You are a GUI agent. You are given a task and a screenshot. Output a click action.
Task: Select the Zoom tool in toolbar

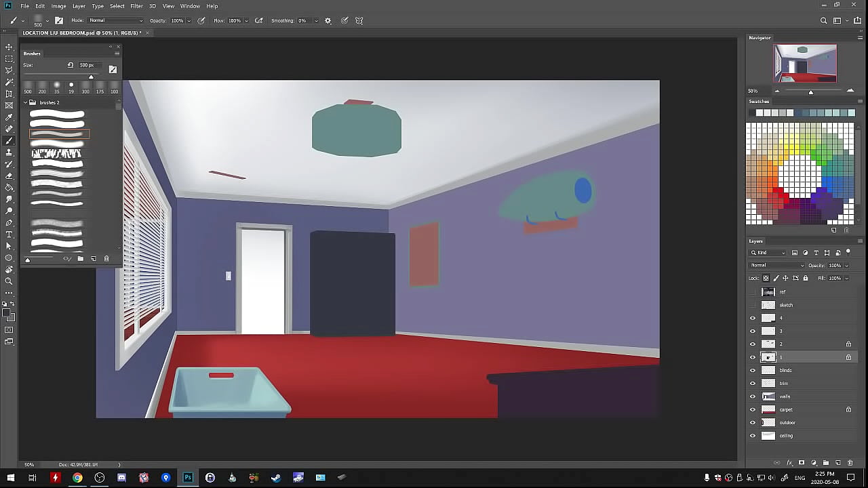(x=9, y=281)
